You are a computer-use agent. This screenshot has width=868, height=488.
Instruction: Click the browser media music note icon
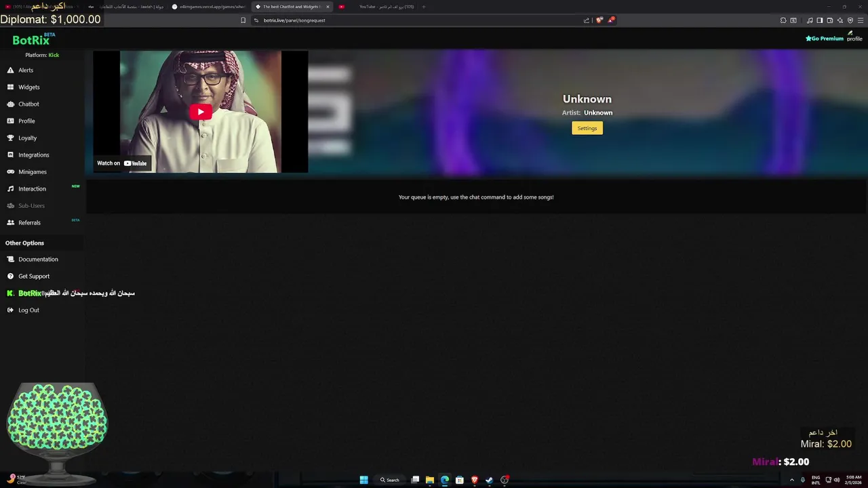click(x=810, y=20)
